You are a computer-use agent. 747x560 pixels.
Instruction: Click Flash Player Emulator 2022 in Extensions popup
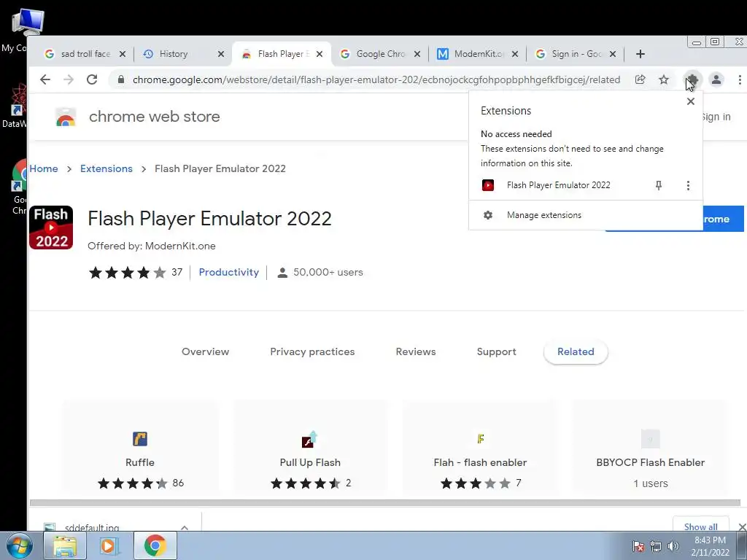(558, 185)
